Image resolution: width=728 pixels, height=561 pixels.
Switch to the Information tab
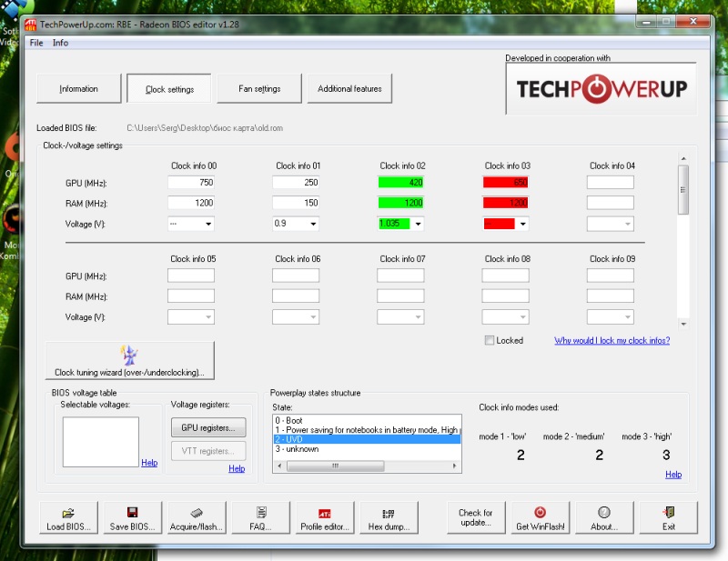pyautogui.click(x=78, y=88)
